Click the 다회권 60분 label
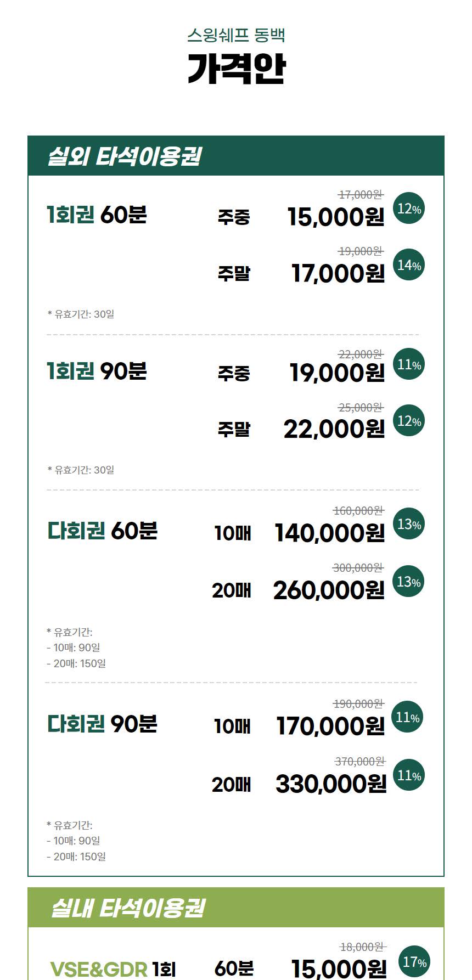This screenshot has width=472, height=980. (102, 531)
